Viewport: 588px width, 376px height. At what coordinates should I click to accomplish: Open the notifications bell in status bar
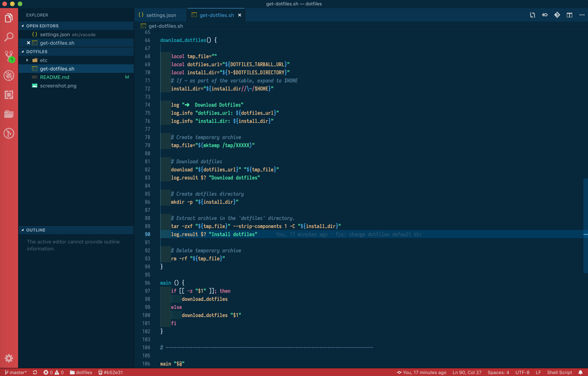coord(580,372)
